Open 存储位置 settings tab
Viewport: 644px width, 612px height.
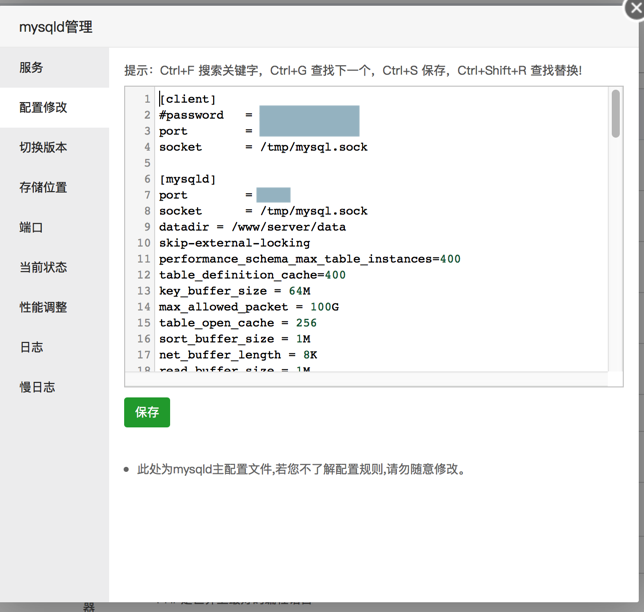coord(54,187)
